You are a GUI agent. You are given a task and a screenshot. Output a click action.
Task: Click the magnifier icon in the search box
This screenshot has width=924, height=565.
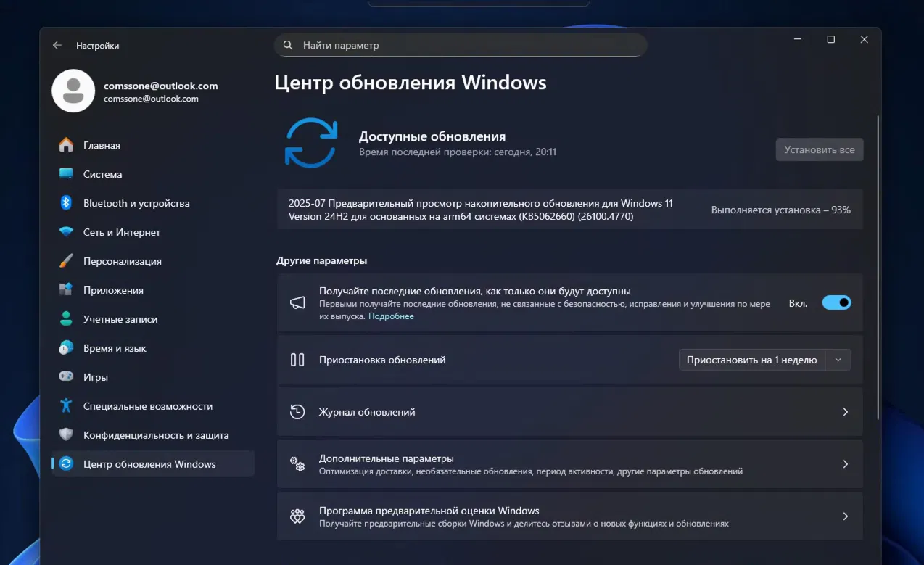click(288, 45)
